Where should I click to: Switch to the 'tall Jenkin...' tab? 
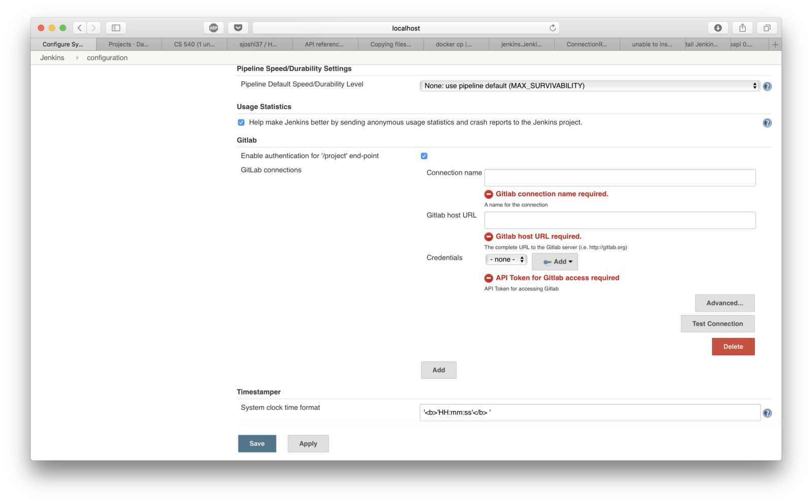[x=707, y=45]
